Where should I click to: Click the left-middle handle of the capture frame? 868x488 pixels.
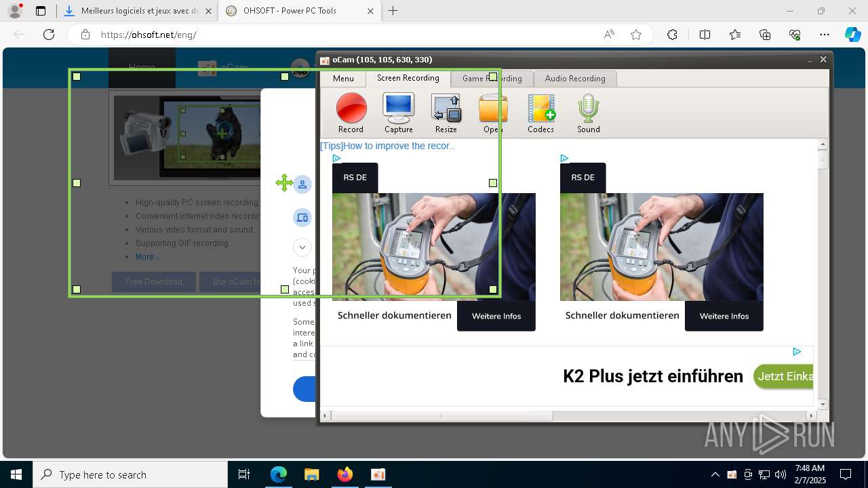77,183
